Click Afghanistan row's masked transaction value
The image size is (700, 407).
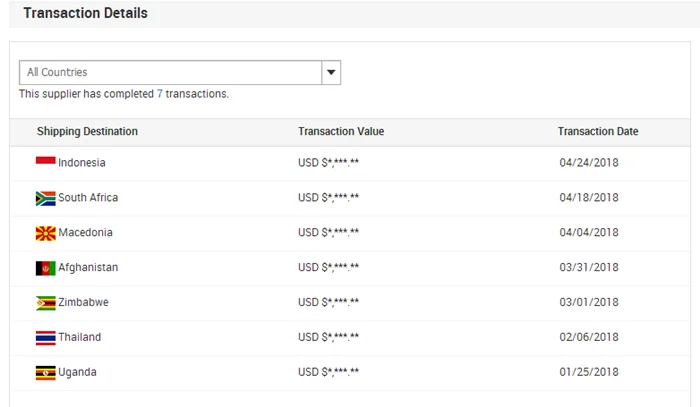(328, 268)
